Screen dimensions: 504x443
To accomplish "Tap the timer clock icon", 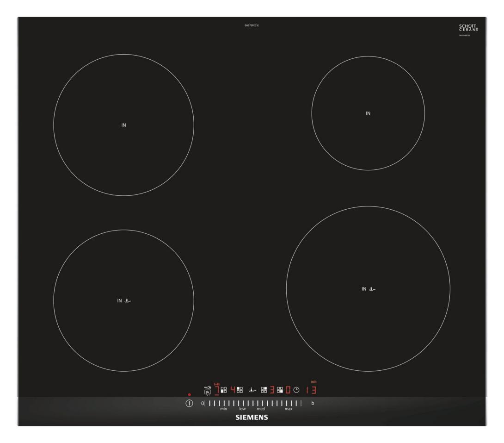I will point(296,390).
